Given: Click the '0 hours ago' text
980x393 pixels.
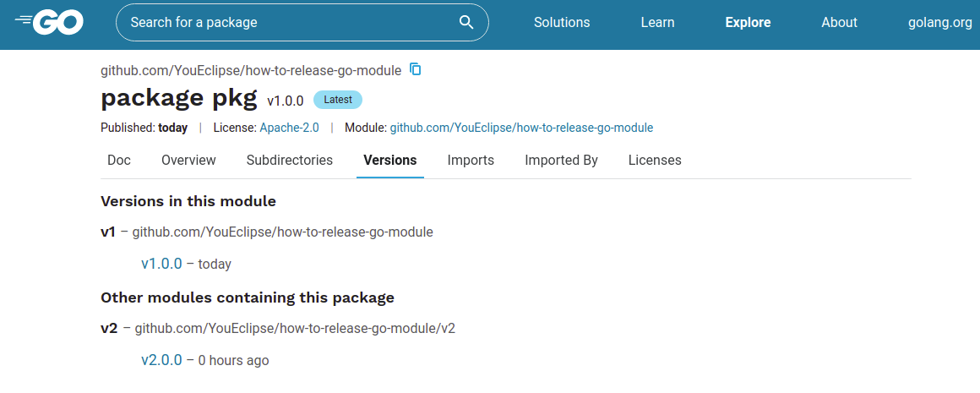Looking at the screenshot, I should point(233,361).
